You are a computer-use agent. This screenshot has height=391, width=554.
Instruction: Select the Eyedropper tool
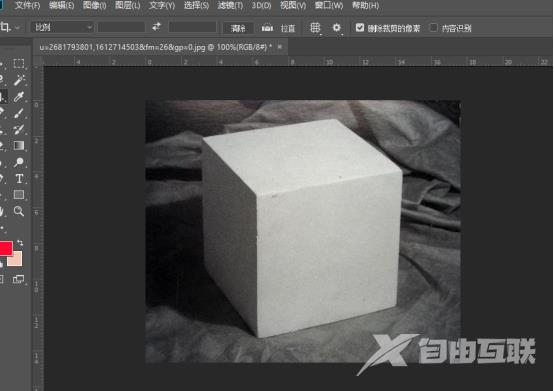[19, 96]
